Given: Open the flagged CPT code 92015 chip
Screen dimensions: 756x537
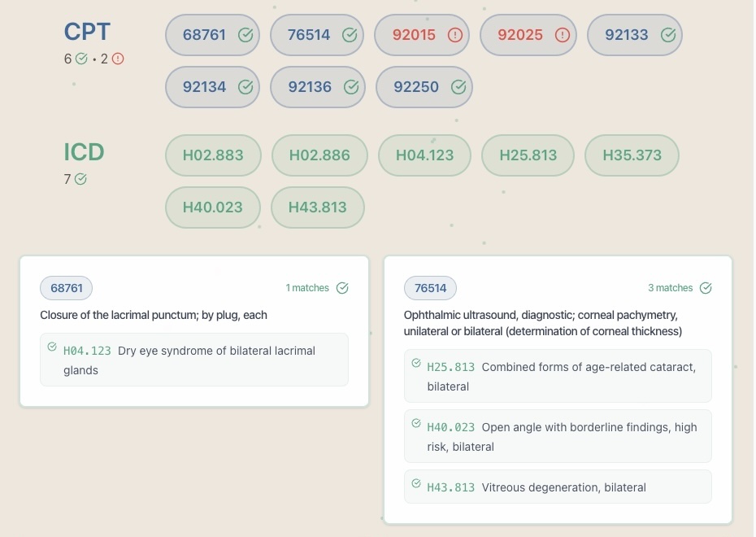Looking at the screenshot, I should (x=422, y=35).
